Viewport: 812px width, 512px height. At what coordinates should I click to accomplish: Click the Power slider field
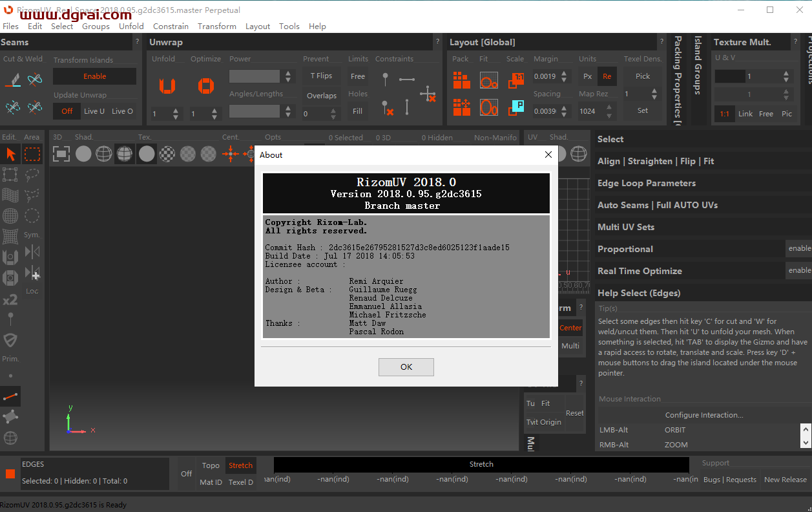pos(255,76)
